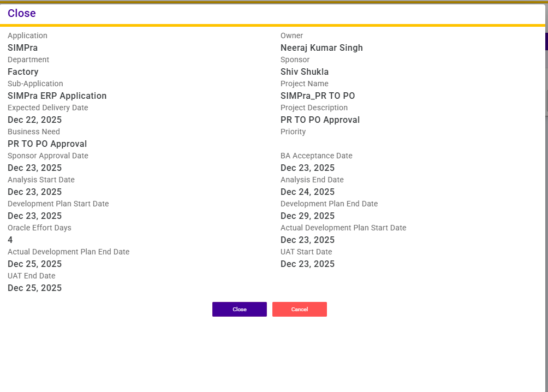Click the Sponsor value Shiv Shukla
This screenshot has height=392, width=548.
point(304,72)
